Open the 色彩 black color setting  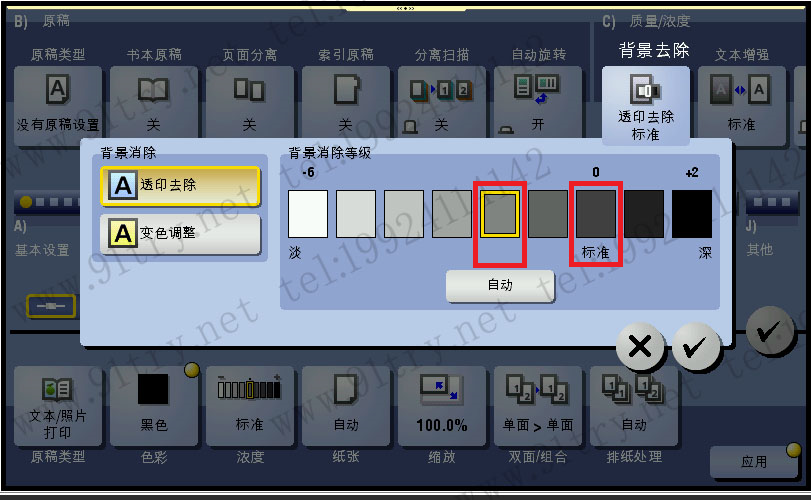(154, 406)
